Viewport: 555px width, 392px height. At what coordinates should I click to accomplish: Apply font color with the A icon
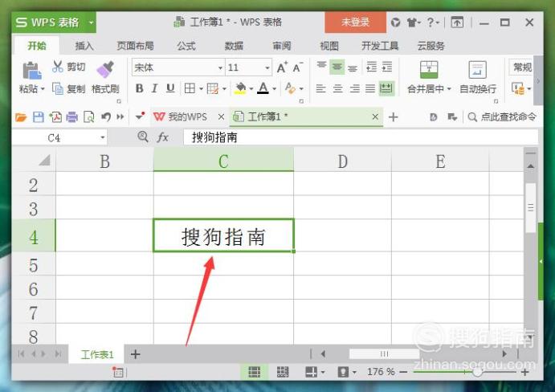click(x=263, y=88)
